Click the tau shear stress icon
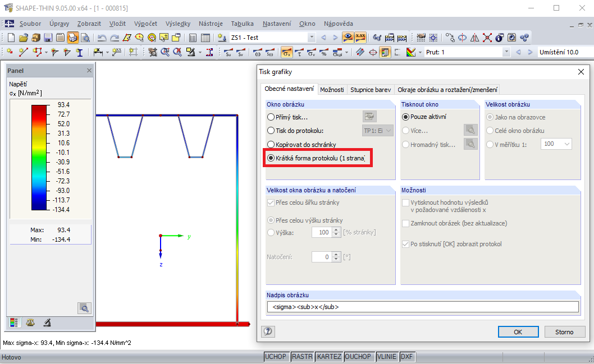Screen dimensions: 594x364 click(x=299, y=52)
